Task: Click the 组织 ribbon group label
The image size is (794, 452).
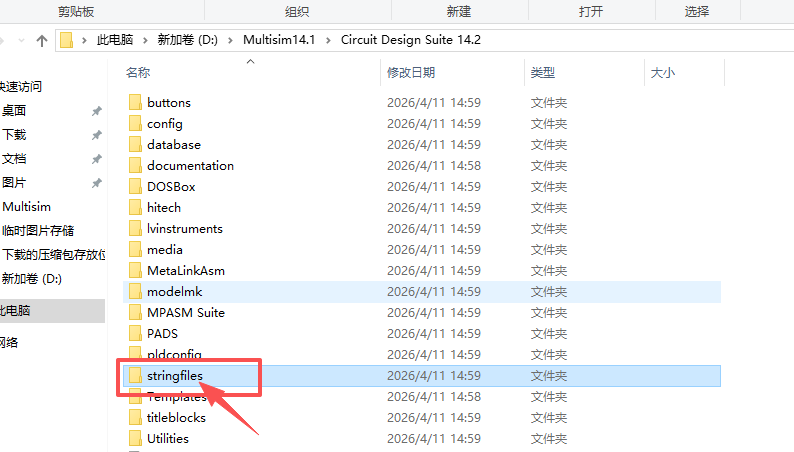Action: point(297,12)
